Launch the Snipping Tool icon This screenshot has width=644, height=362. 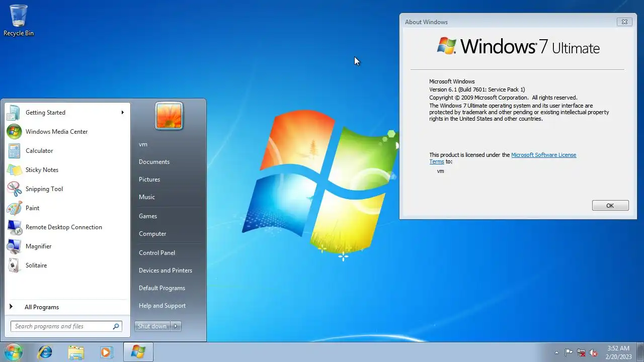pyautogui.click(x=14, y=189)
